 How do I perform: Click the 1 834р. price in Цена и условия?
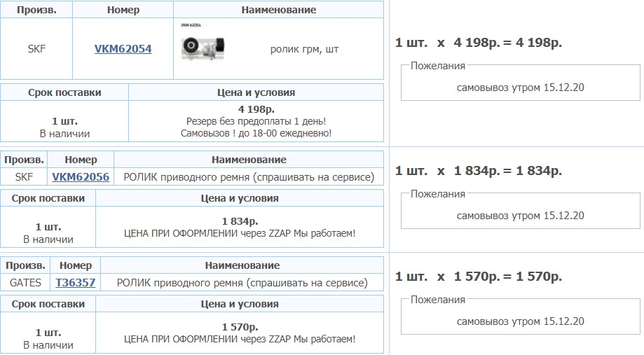(x=240, y=221)
